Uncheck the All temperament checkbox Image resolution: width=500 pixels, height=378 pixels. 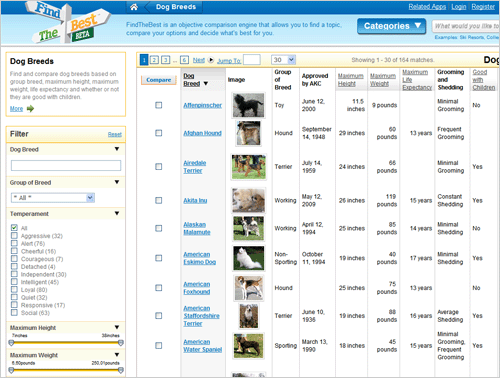click(x=14, y=228)
